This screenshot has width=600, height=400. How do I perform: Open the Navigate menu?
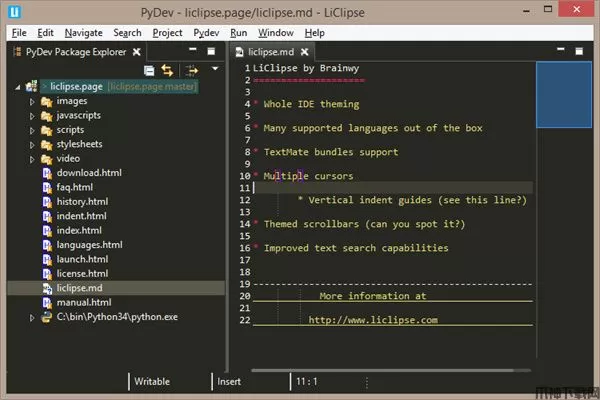[x=83, y=32]
